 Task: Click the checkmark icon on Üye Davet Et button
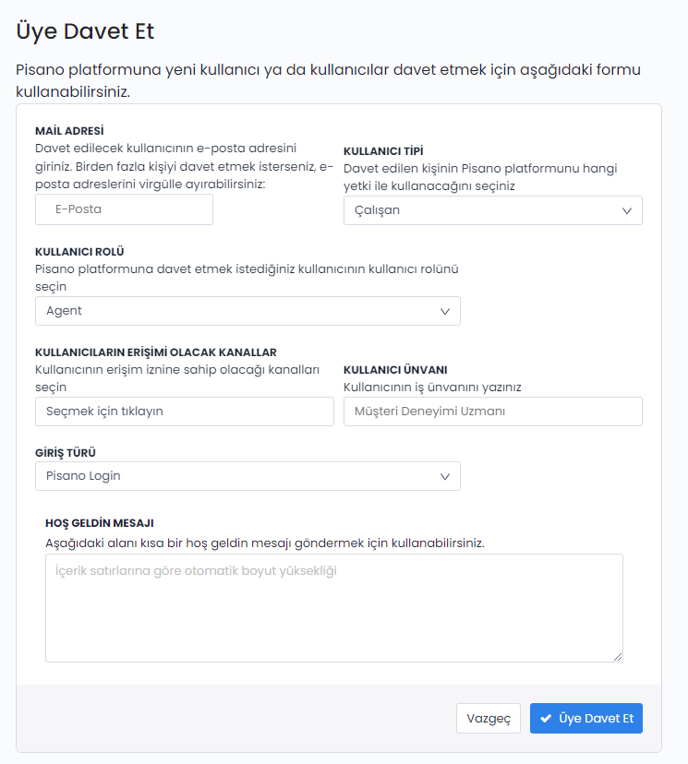coord(546,719)
